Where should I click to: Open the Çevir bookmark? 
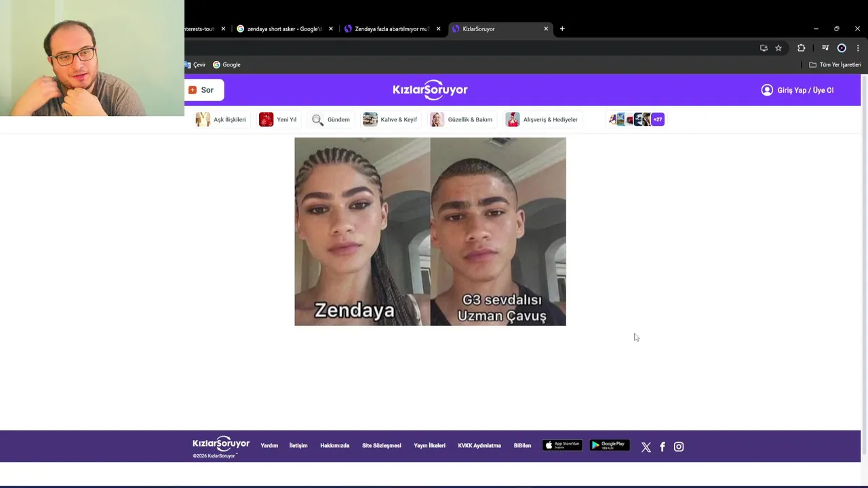point(195,65)
